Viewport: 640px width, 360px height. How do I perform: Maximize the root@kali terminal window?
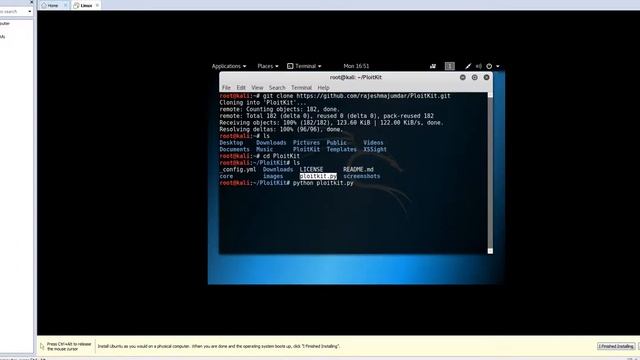coord(474,77)
